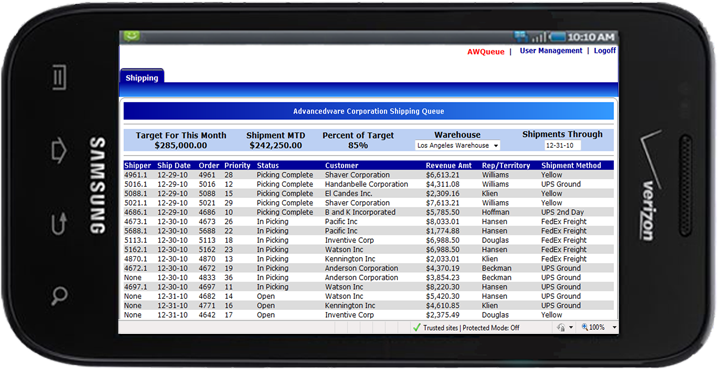Image resolution: width=718 pixels, height=369 pixels.
Task: Click the UPS 2nd Day shipment method
Action: [x=562, y=212]
